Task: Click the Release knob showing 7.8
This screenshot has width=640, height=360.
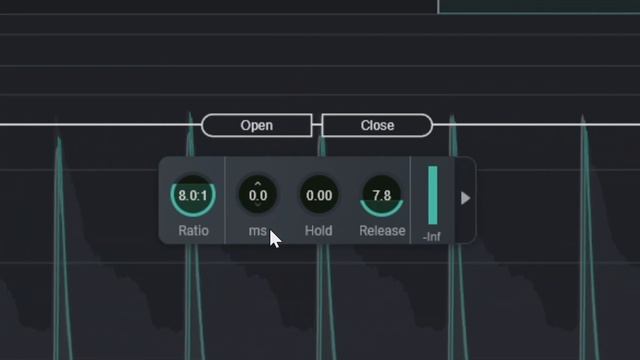Action: [x=382, y=196]
